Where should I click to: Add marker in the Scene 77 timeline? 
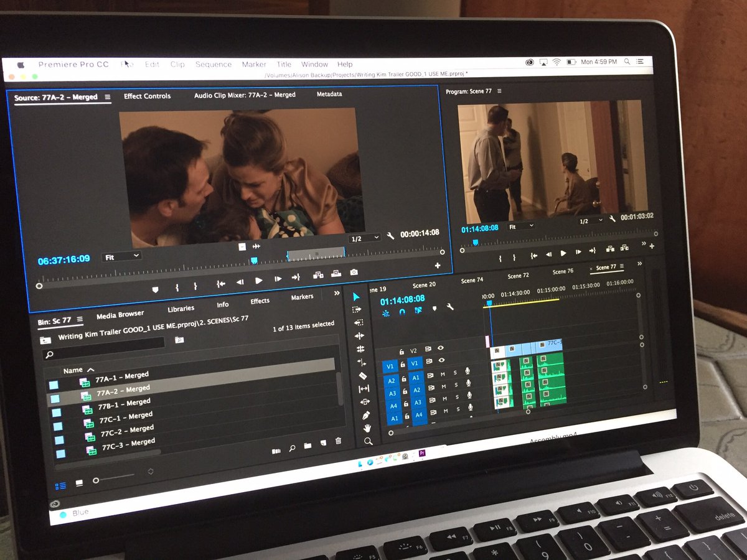tap(435, 308)
